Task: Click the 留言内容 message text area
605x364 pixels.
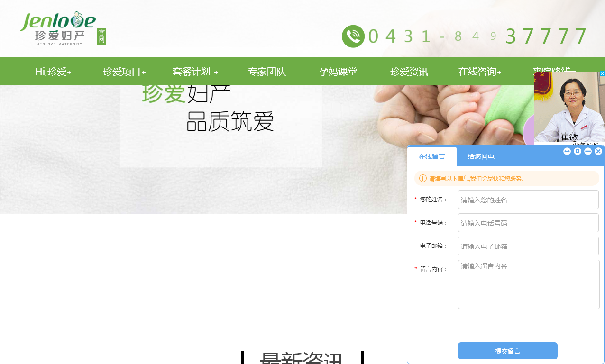Action: pos(528,284)
